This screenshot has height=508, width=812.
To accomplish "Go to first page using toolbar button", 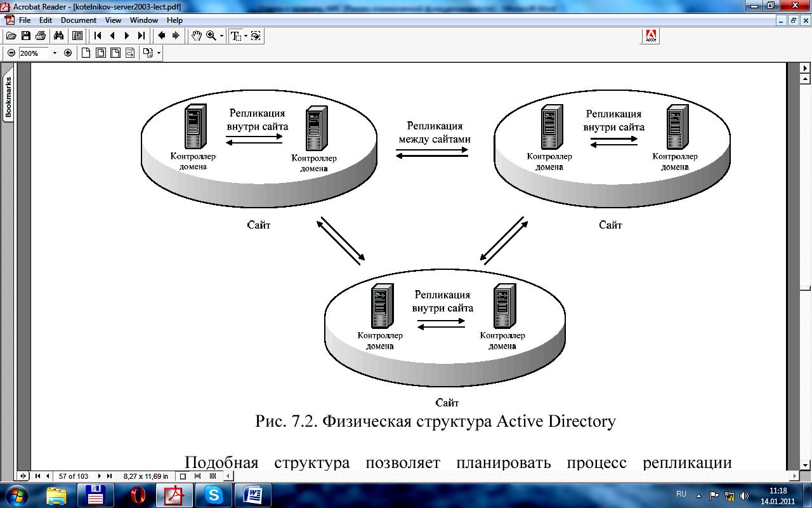I will click(x=98, y=36).
